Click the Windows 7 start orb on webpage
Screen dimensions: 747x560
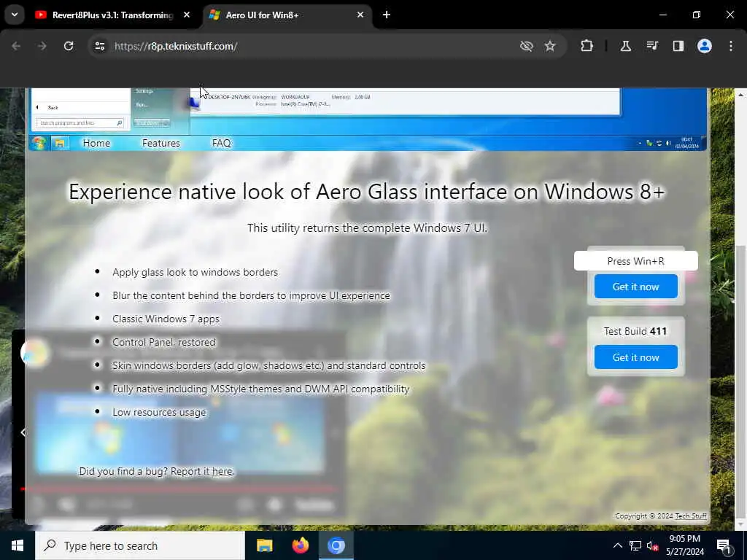(39, 143)
